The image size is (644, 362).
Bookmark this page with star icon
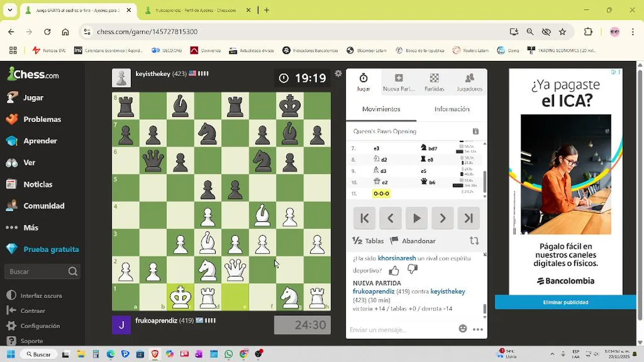(x=562, y=32)
